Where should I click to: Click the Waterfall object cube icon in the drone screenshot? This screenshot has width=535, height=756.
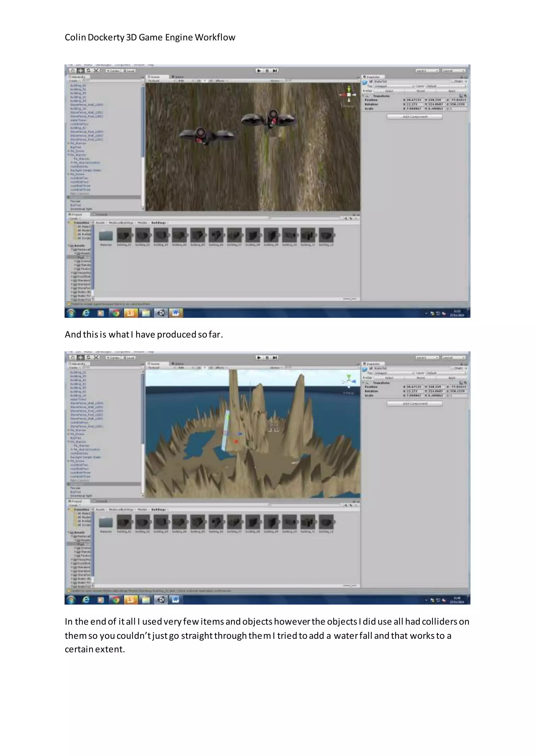coord(365,82)
